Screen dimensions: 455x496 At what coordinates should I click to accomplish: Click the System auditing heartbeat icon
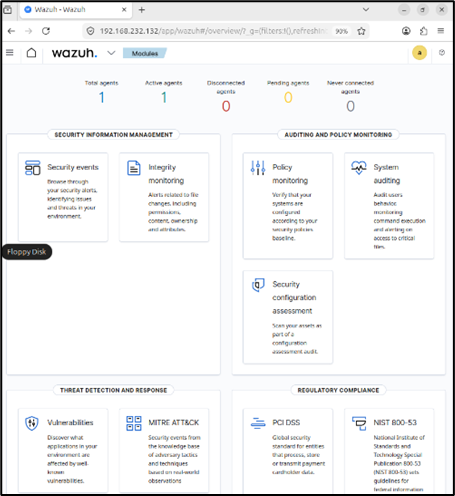click(359, 167)
